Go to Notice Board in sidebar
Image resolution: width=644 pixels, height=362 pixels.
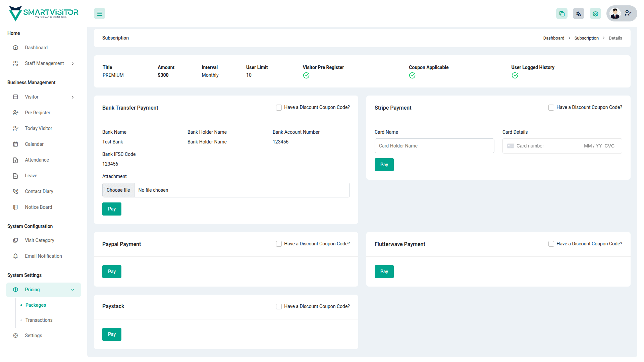pos(38,207)
